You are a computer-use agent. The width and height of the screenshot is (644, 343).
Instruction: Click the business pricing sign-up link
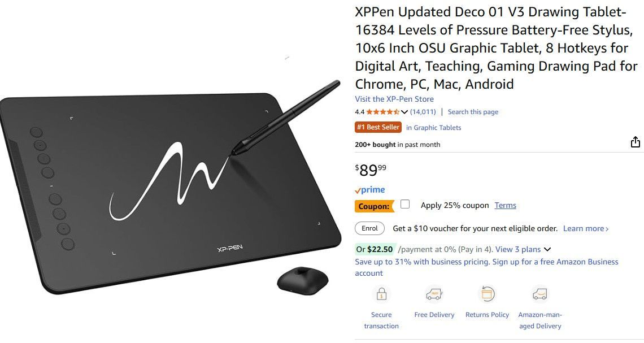(x=486, y=267)
